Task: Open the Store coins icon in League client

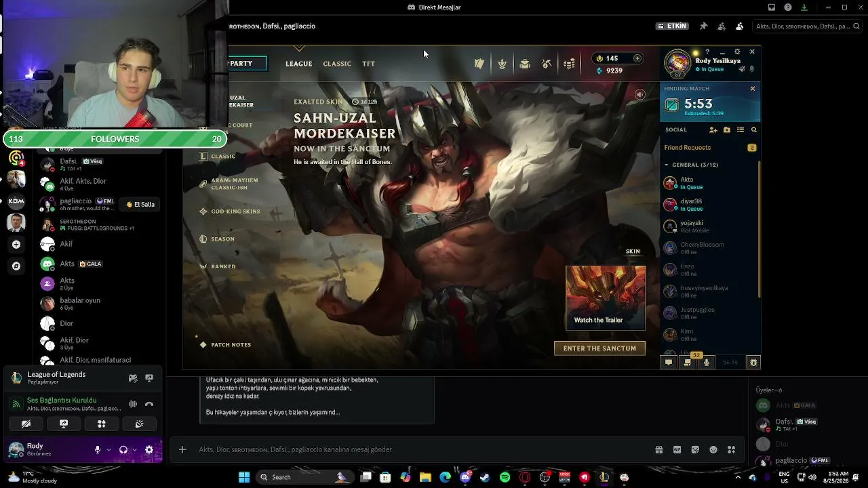Action: 569,64
